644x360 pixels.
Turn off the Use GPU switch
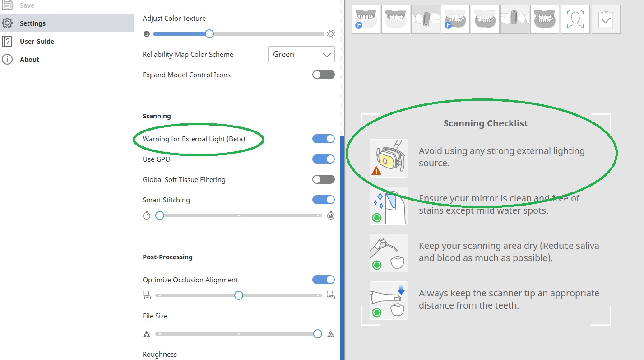324,159
